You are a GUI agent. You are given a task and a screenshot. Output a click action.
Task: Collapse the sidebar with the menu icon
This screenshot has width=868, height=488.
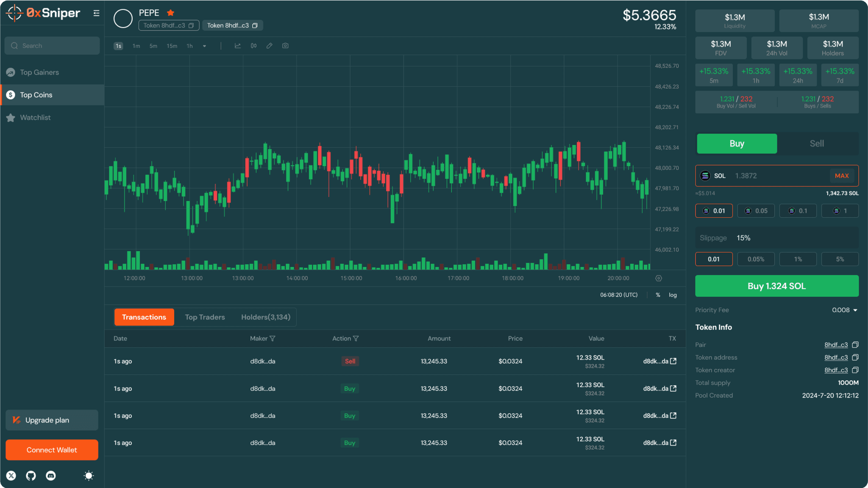point(96,13)
